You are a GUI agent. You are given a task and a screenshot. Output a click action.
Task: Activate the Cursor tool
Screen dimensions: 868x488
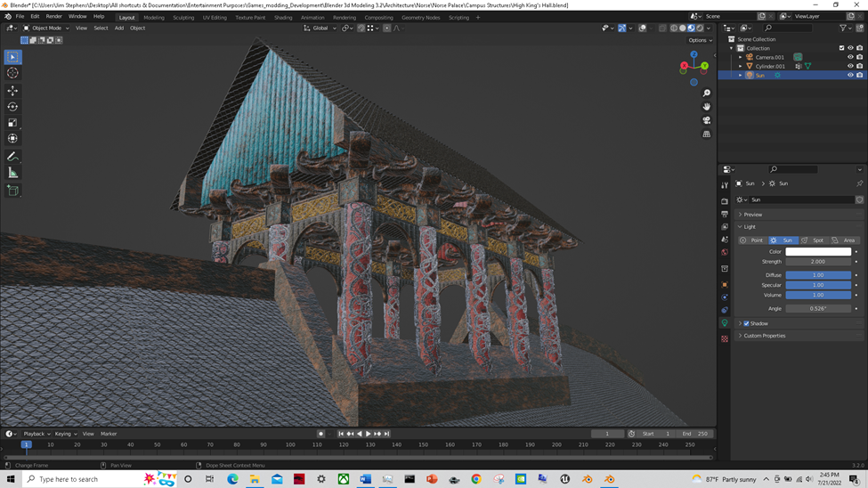tap(12, 73)
